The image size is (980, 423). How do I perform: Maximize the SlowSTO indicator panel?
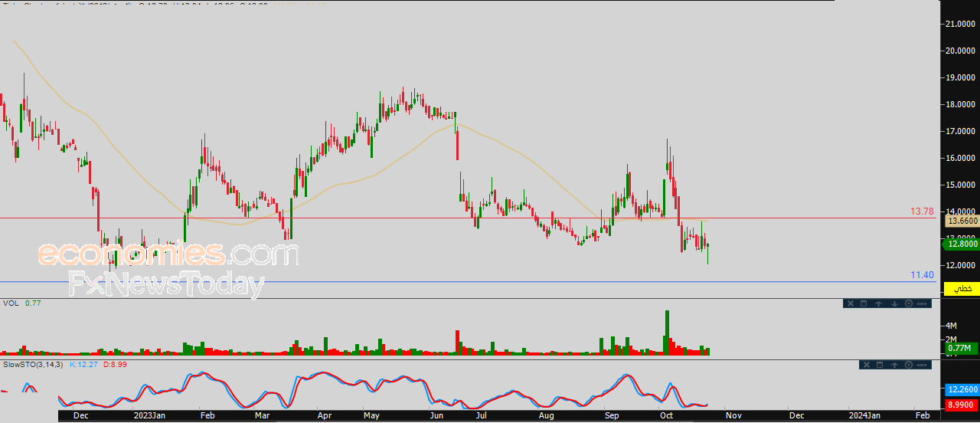pyautogui.click(x=880, y=365)
